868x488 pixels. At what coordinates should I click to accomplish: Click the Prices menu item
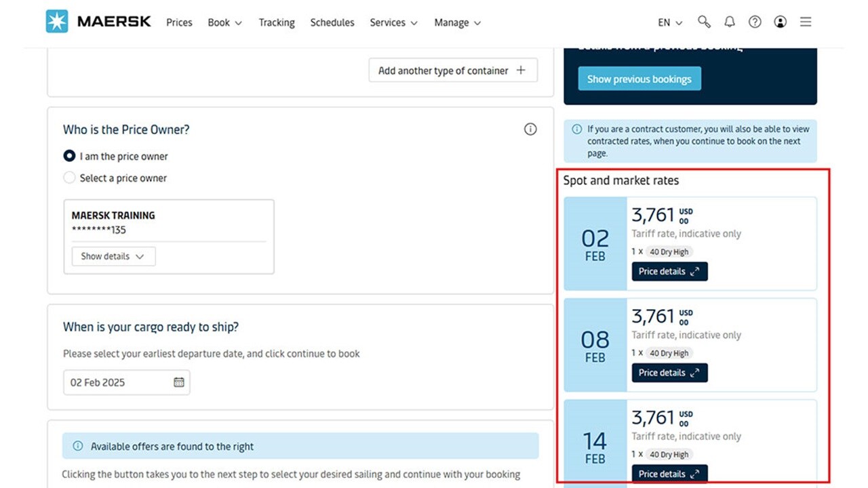179,22
